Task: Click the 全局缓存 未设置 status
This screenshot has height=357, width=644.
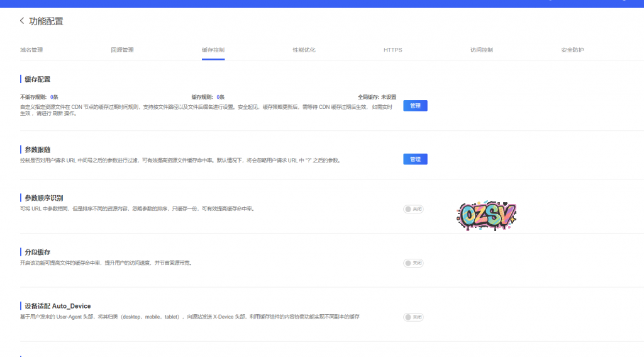Action: click(388, 97)
